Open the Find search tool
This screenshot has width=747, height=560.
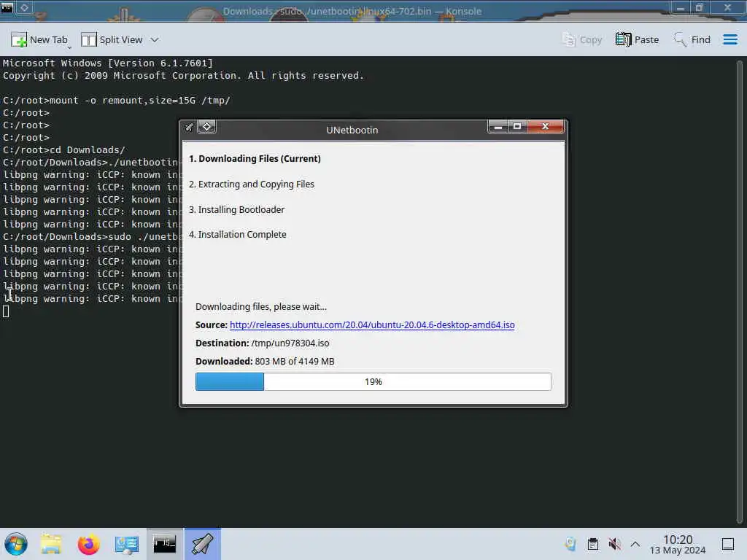692,39
